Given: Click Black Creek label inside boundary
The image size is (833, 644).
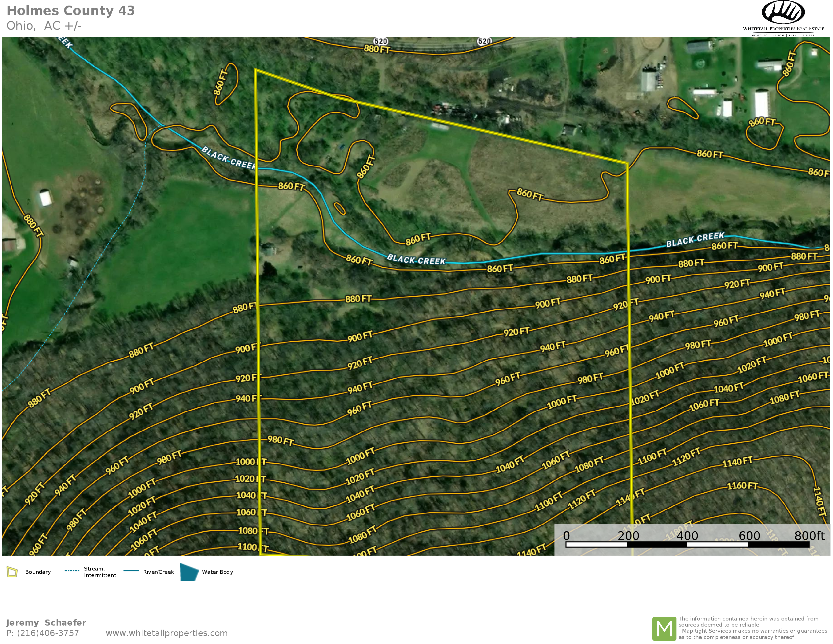Looking at the screenshot, I should coord(416,260).
